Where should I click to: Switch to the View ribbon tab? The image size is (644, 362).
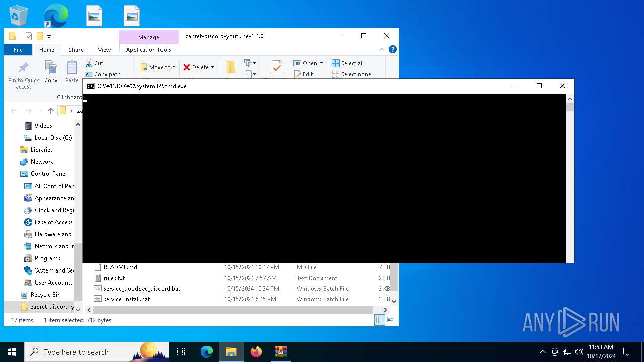click(104, 50)
